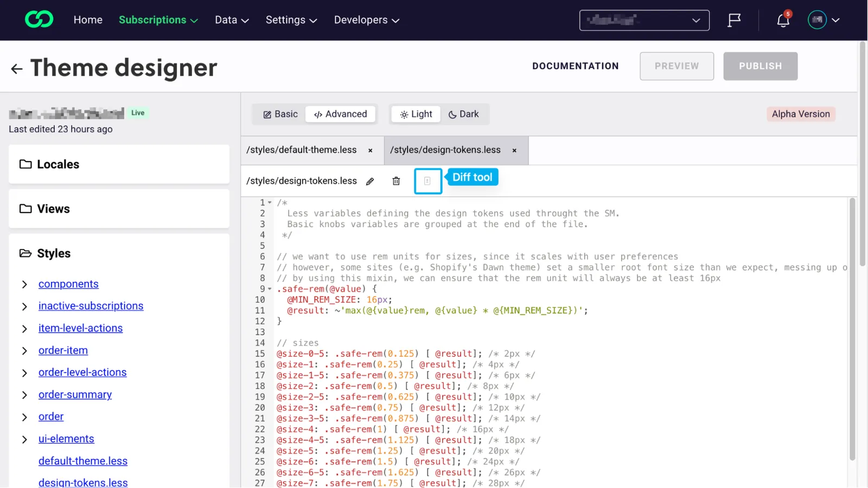Viewport: 868px width, 488px height.
Task: Click the Views folder icon
Action: point(25,209)
